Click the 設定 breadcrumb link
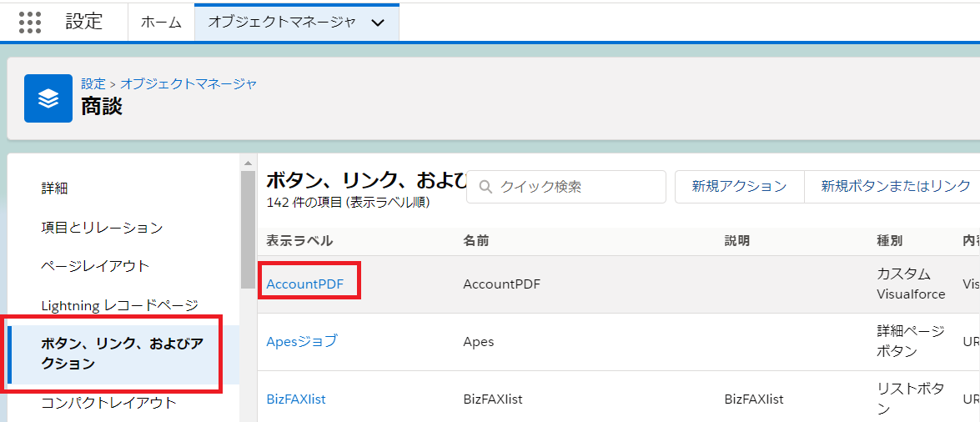The height and width of the screenshot is (422, 980). click(93, 83)
